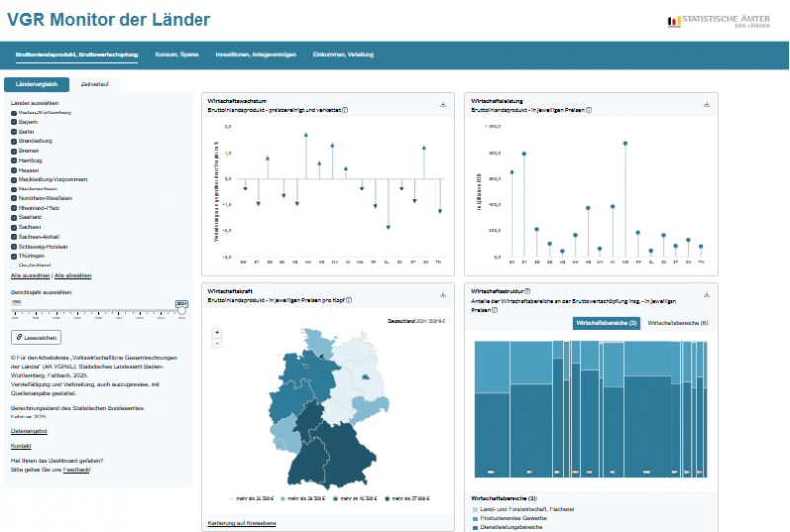Click the Berichtsjahr slider handle
790x532 pixels.
[182, 310]
